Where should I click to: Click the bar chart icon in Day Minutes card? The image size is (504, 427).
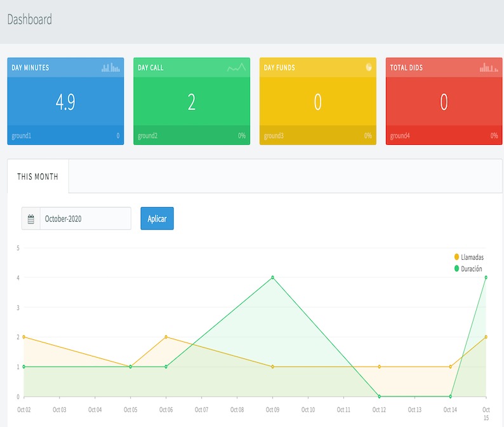(x=110, y=67)
